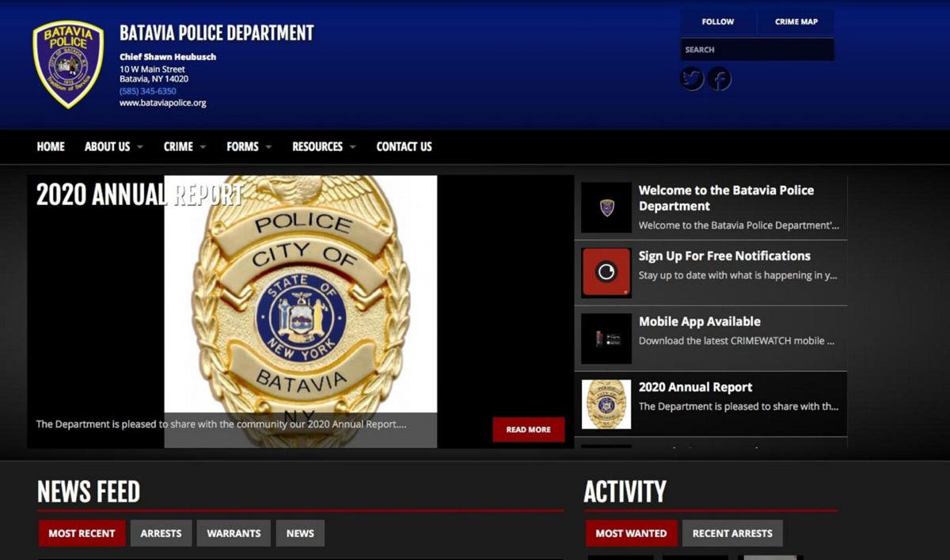Switch to the Most Wanted tab

pyautogui.click(x=631, y=533)
